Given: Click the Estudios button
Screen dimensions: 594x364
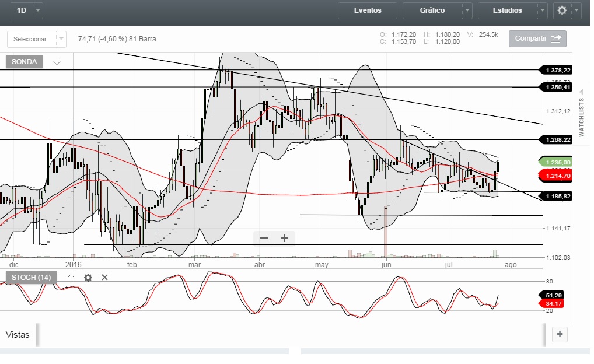Looking at the screenshot, I should tap(507, 10).
